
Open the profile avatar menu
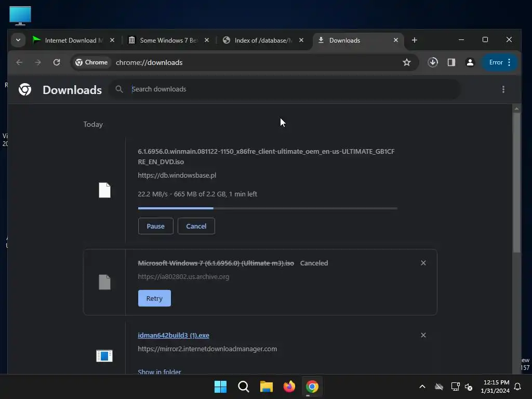click(470, 62)
